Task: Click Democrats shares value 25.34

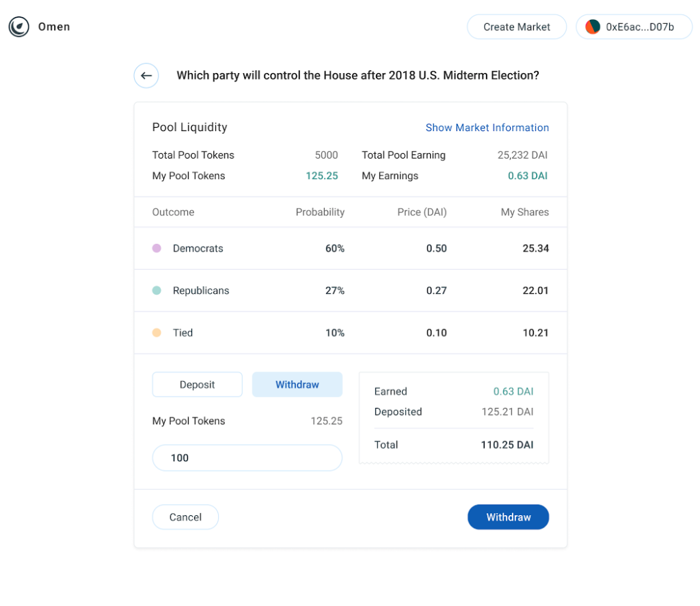Action: [x=536, y=249]
